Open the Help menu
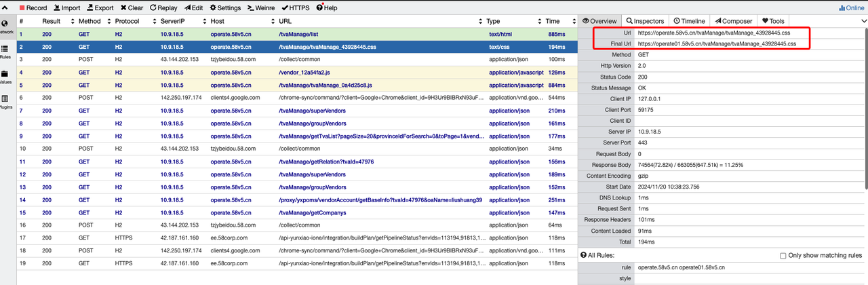The width and height of the screenshot is (868, 285). tap(326, 8)
